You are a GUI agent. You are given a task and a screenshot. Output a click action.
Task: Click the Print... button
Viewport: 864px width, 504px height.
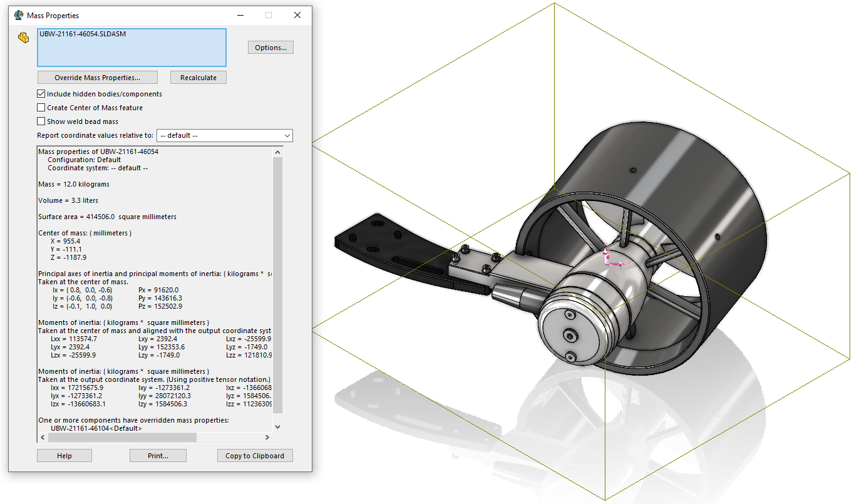(x=158, y=456)
